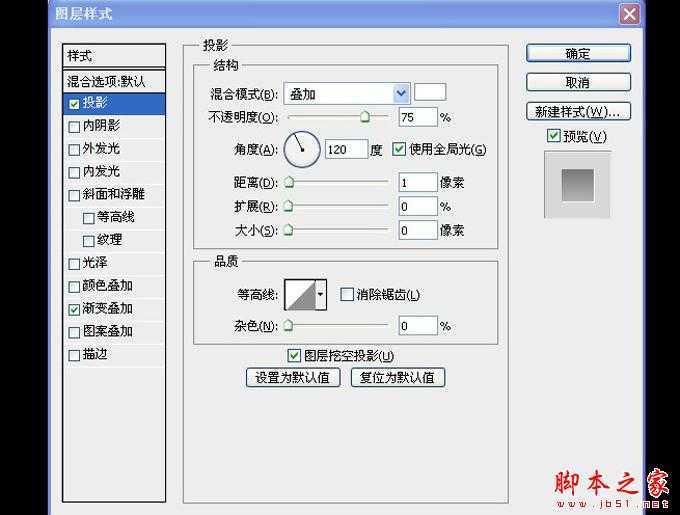Close the 图层样式 dialog
The height and width of the screenshot is (515, 680).
tap(629, 14)
